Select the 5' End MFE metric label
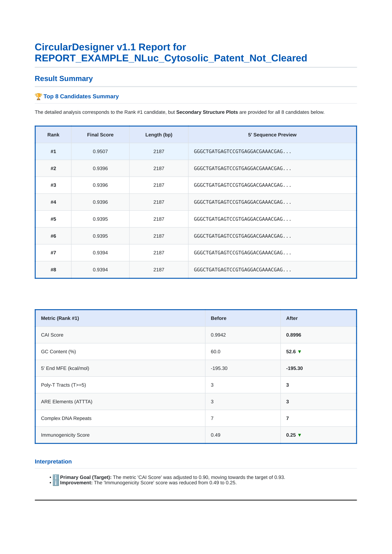Screen dimensions: 392x554 pos(65,368)
